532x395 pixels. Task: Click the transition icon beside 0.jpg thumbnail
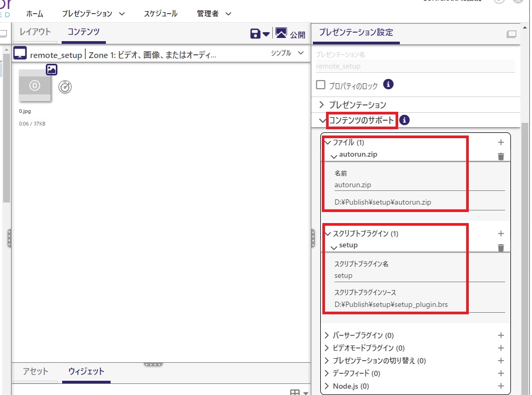[65, 86]
